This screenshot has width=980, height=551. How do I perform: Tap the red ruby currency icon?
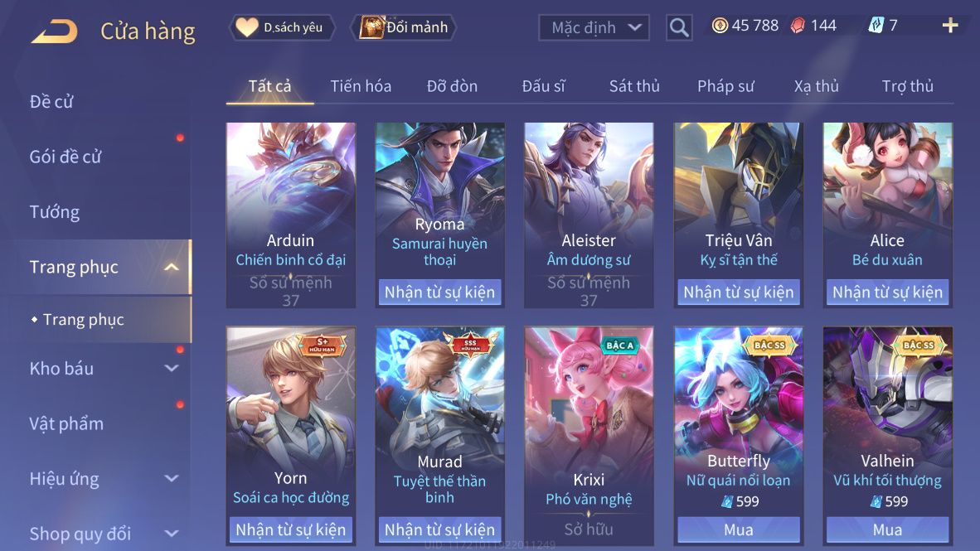coord(798,26)
